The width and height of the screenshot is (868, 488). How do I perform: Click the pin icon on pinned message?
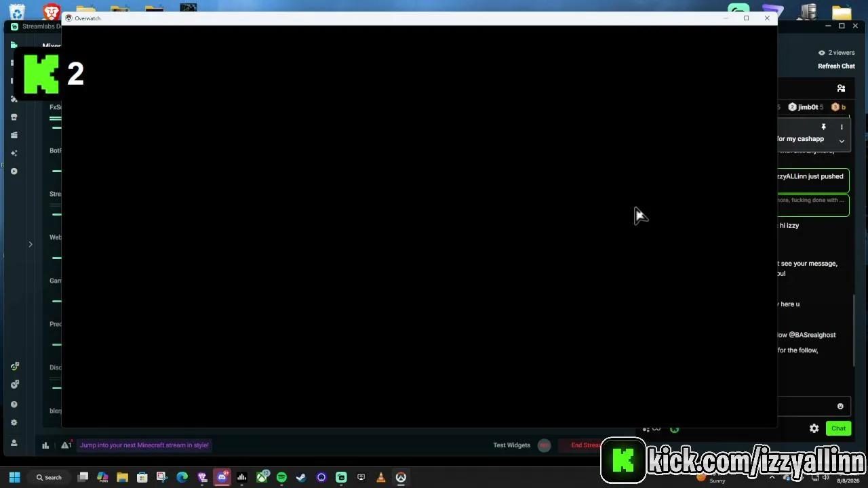823,127
